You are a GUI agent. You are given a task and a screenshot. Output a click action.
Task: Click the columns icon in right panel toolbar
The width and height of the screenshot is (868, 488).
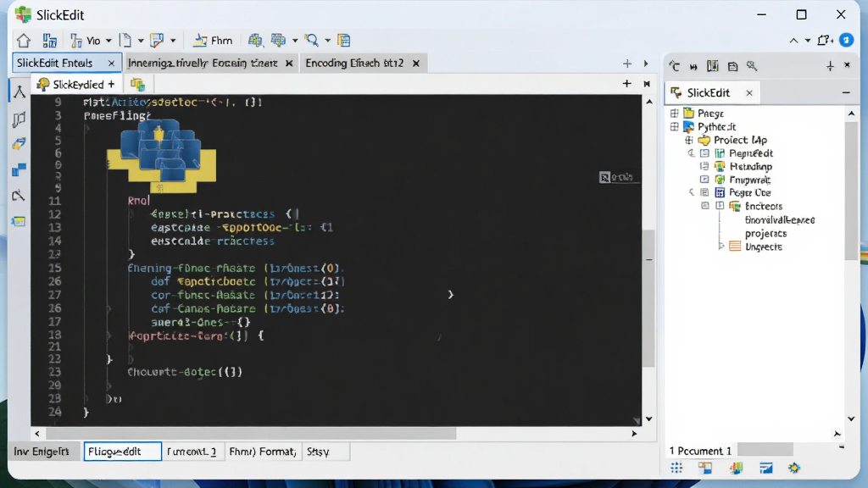point(713,66)
